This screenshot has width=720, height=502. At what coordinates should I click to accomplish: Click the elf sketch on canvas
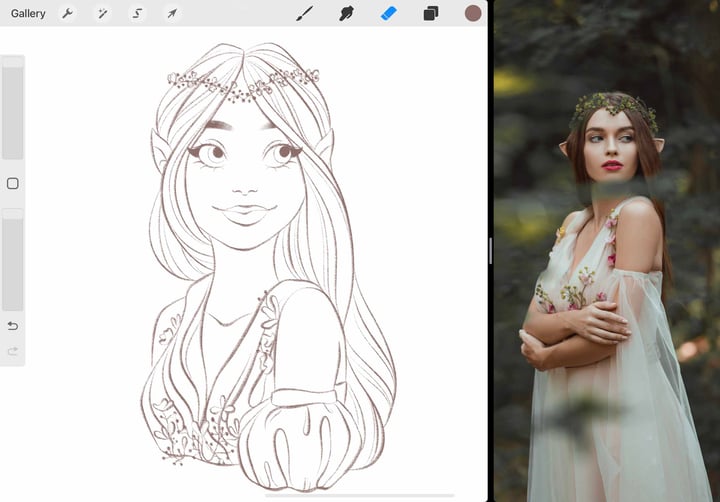click(269, 266)
